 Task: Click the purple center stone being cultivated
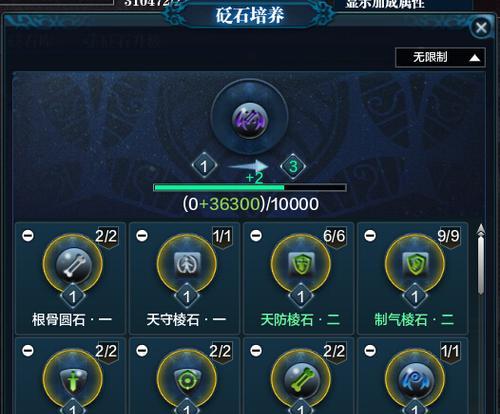coord(250,121)
